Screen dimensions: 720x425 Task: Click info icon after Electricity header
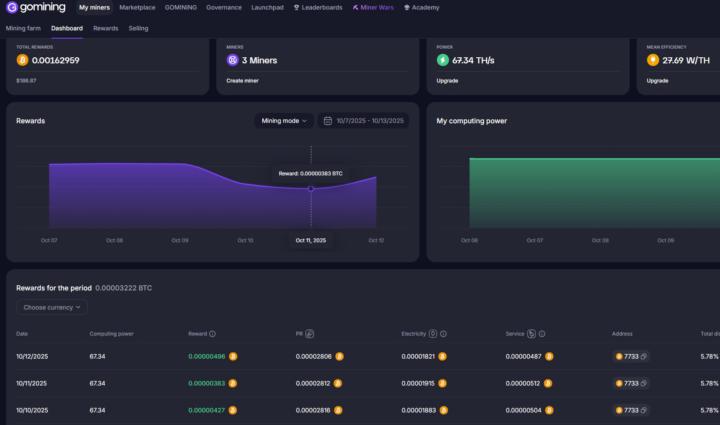click(443, 334)
